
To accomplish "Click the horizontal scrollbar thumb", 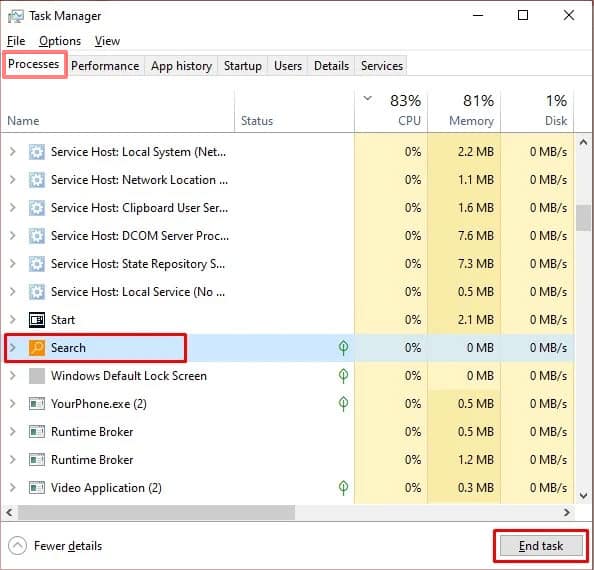I will pyautogui.click(x=156, y=512).
